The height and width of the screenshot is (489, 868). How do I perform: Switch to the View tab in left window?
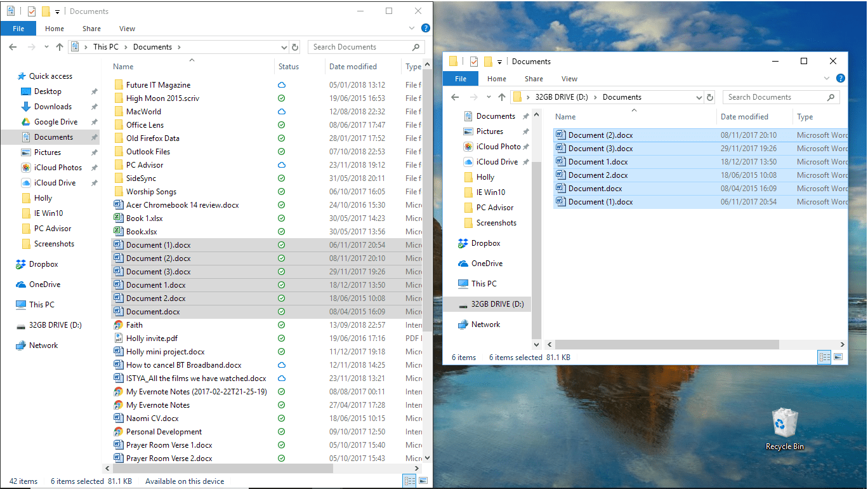pyautogui.click(x=127, y=29)
